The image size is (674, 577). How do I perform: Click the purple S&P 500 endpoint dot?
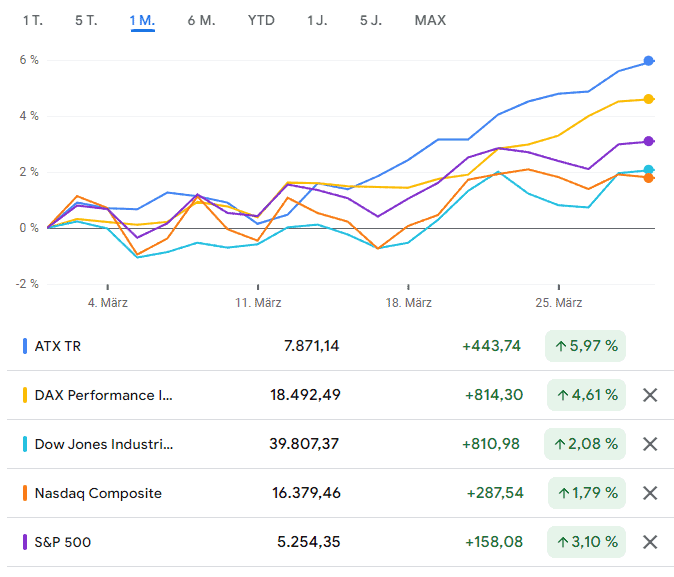pos(649,141)
